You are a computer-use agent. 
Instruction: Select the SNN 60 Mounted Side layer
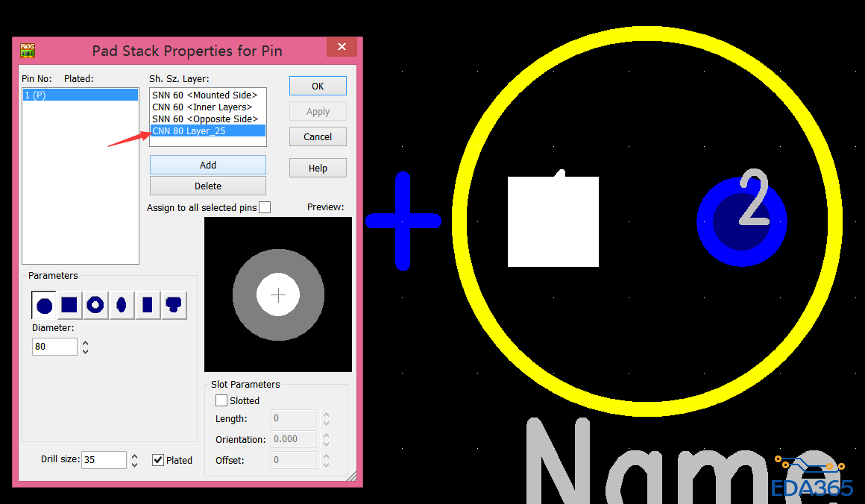pyautogui.click(x=208, y=95)
